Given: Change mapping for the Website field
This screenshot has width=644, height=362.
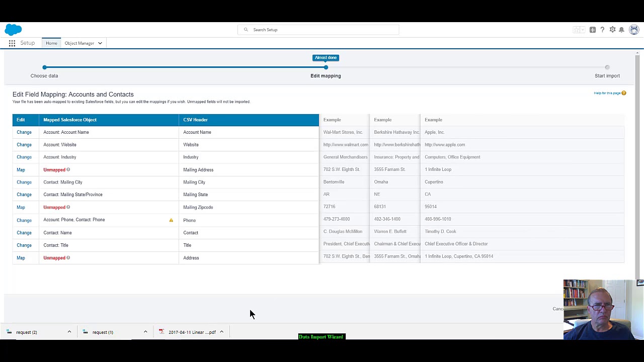Looking at the screenshot, I should point(24,145).
